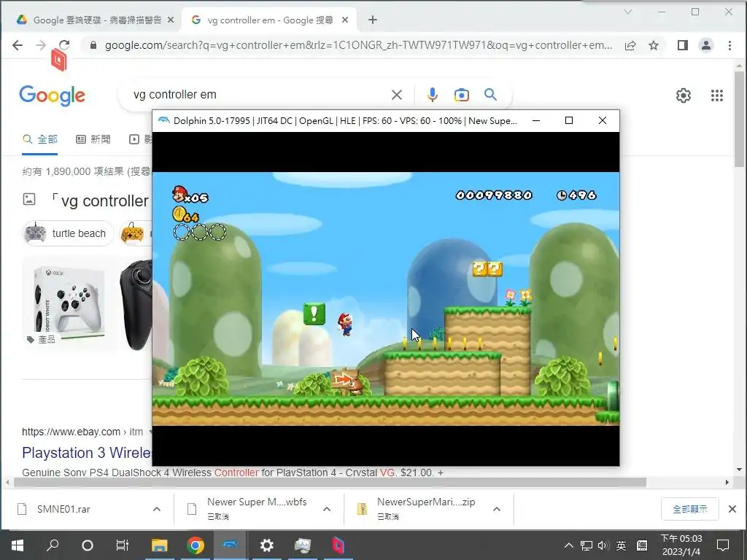Click the page vertical scrollbar thumb
The width and height of the screenshot is (747, 560).
click(739, 119)
